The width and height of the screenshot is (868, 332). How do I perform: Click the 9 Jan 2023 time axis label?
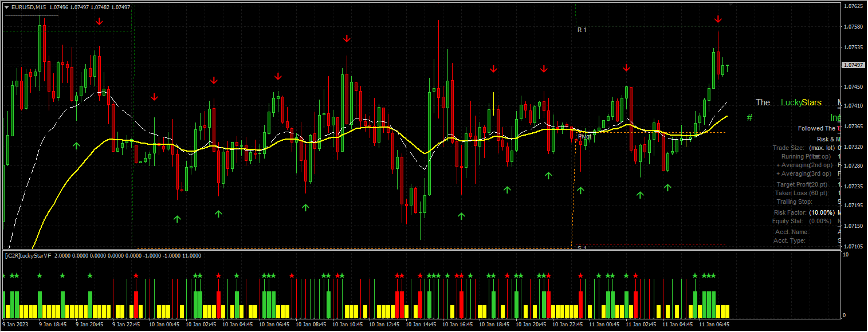pos(17,325)
